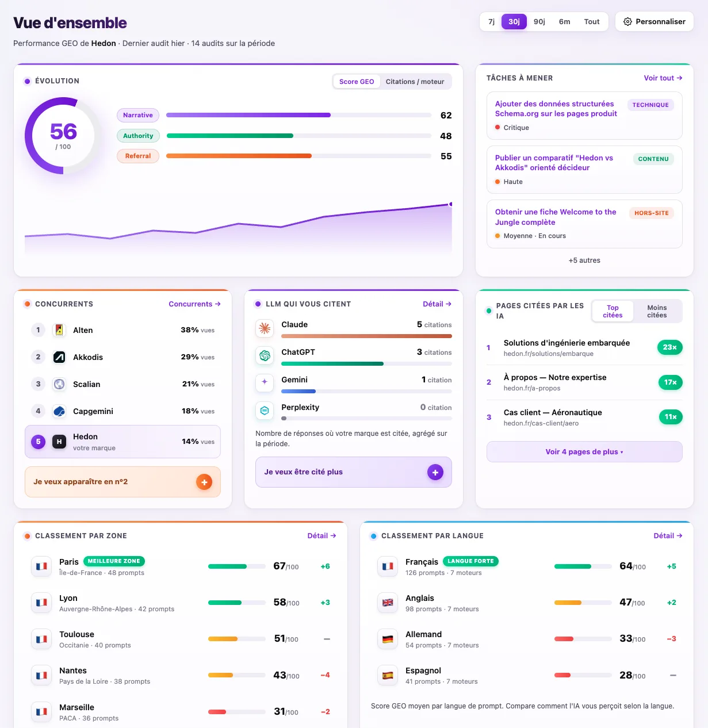
Task: Open the Schema.org structured data task
Action: coord(584,116)
